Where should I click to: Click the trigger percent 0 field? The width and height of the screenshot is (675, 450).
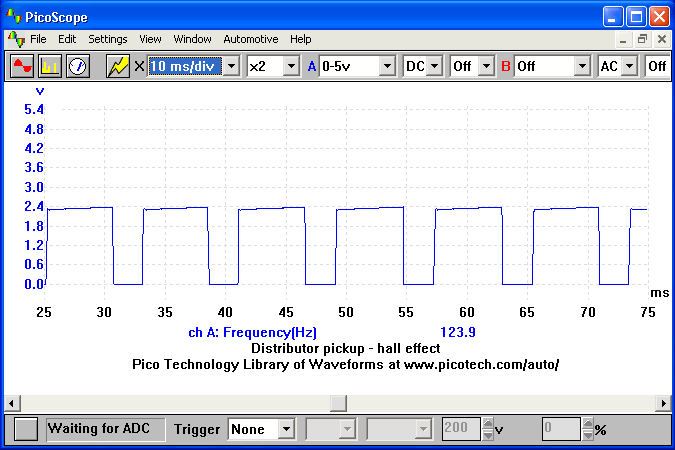pos(561,429)
